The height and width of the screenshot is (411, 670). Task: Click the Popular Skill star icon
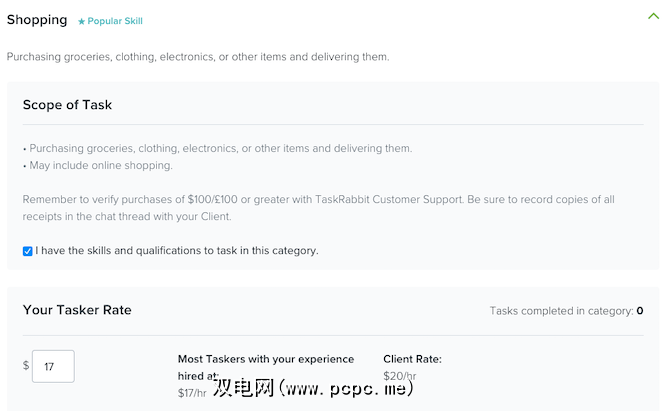[x=81, y=21]
